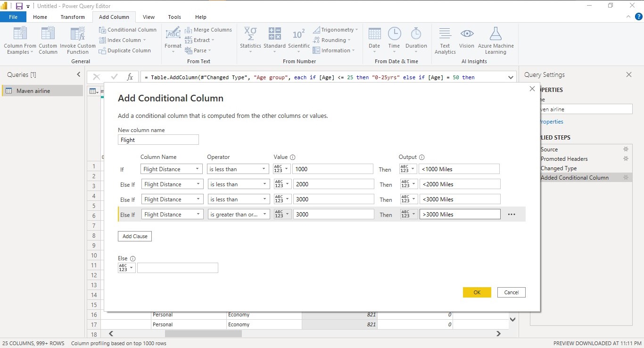The height and width of the screenshot is (348, 644).
Task: Open Azure Machine Learning tool
Action: (x=495, y=41)
